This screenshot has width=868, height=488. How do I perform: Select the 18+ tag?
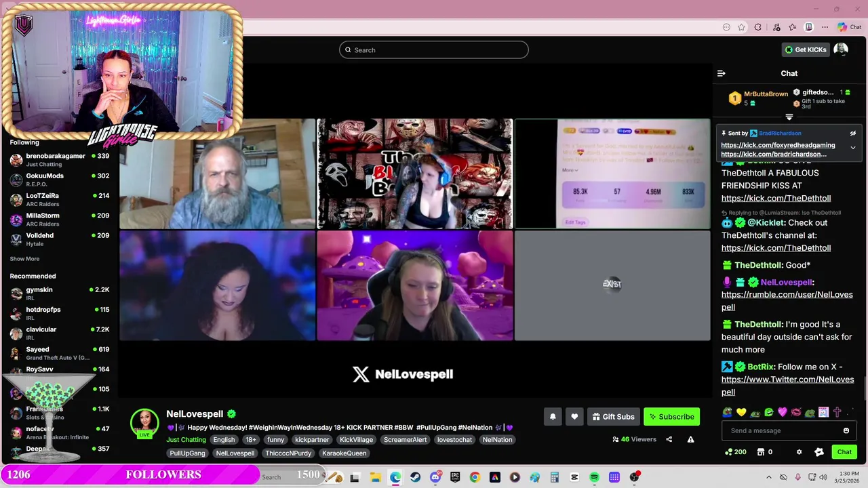[x=251, y=440]
